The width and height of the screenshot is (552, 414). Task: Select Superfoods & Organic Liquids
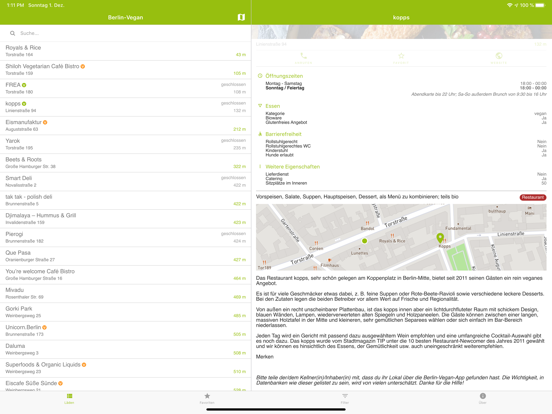click(125, 368)
